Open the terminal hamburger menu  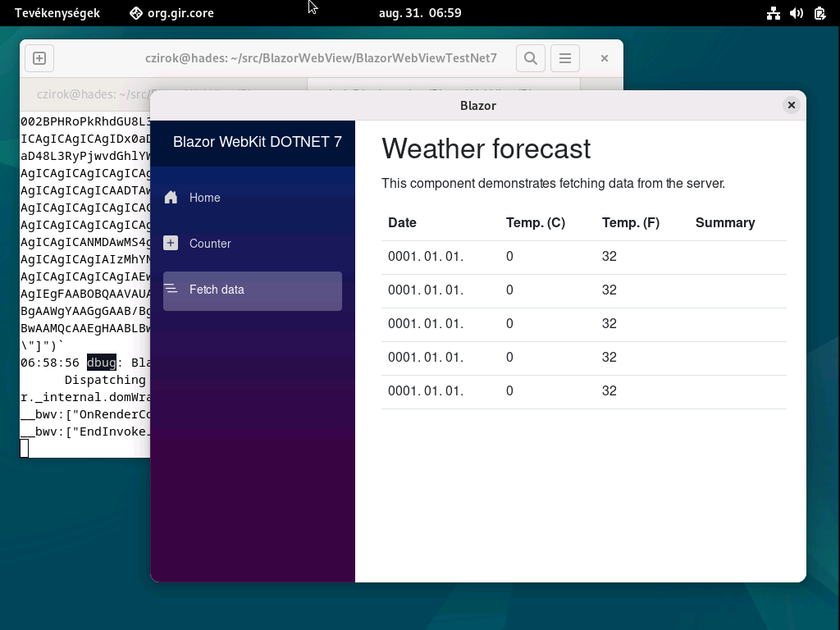coord(564,58)
